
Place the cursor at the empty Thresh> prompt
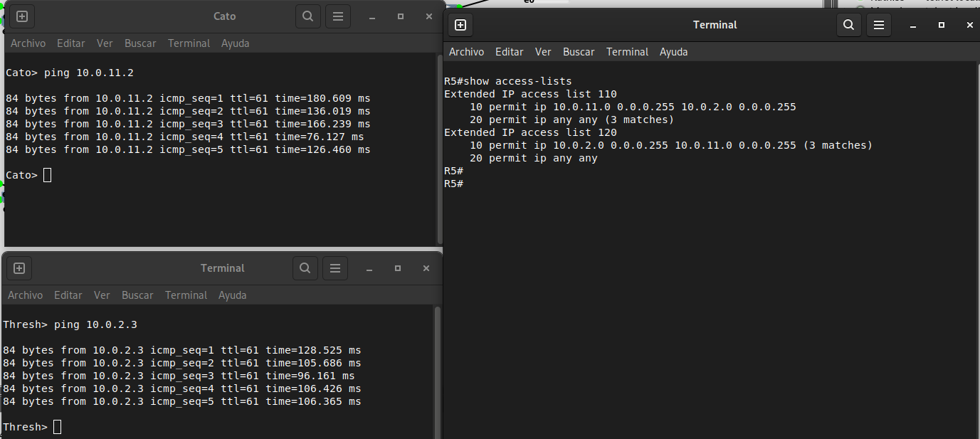[x=57, y=427]
